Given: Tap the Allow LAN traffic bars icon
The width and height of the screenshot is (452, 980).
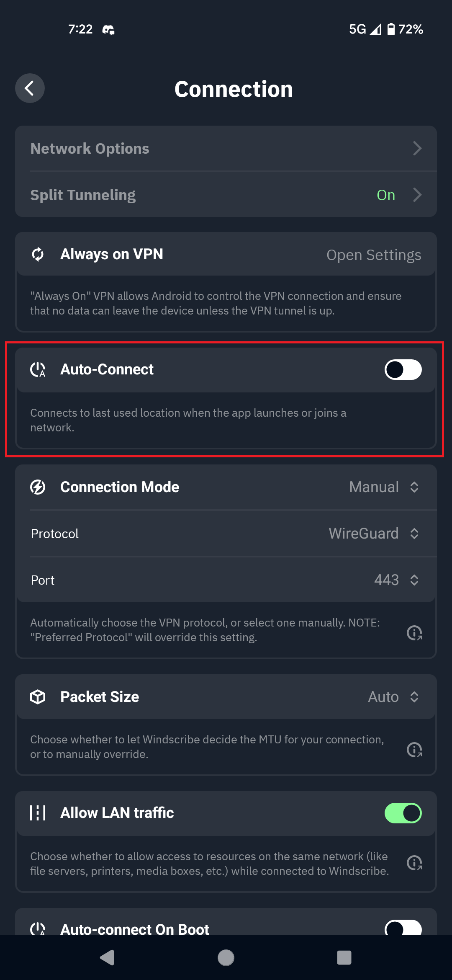Looking at the screenshot, I should click(x=38, y=813).
